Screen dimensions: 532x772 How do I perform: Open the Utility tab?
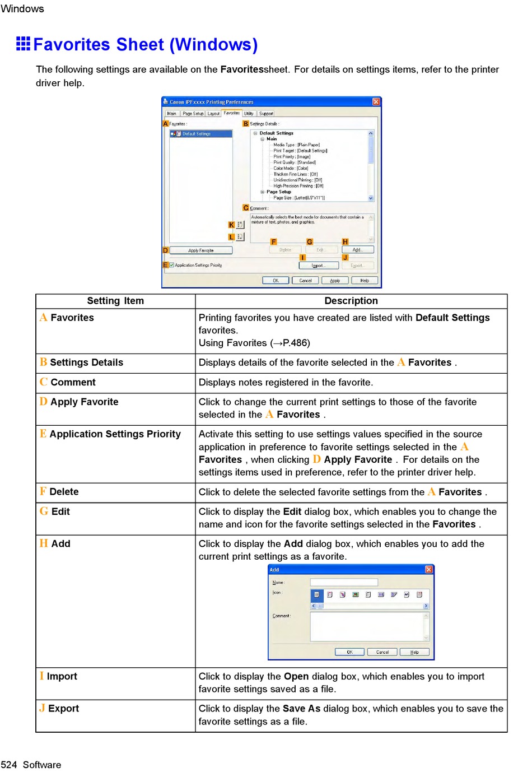[x=249, y=114]
